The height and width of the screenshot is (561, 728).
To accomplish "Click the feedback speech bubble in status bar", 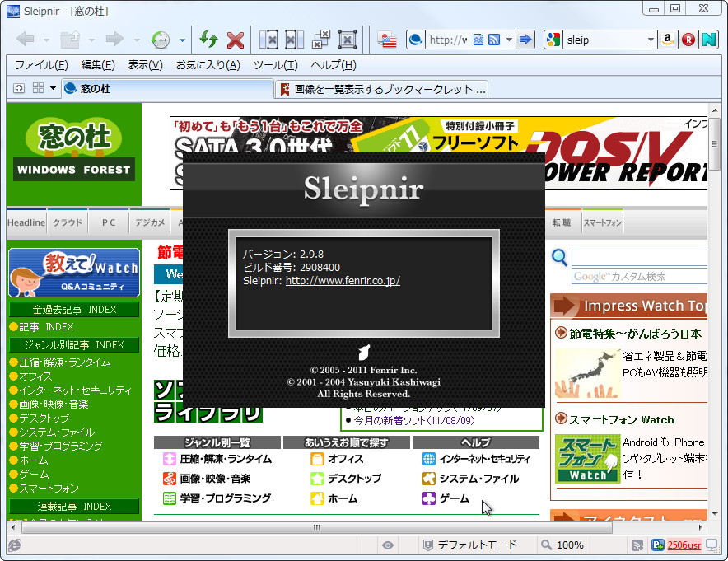I will tap(713, 545).
